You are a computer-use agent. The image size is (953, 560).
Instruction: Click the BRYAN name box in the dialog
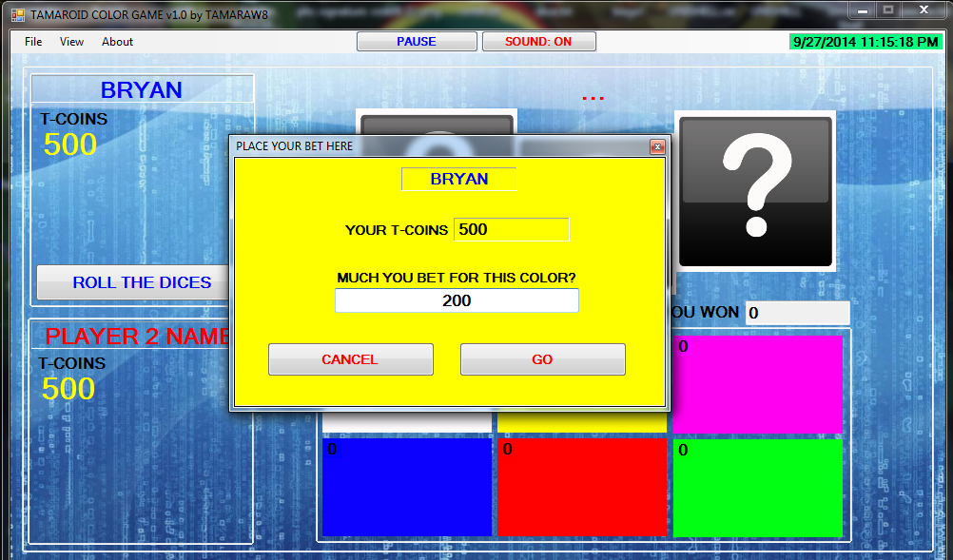458,179
